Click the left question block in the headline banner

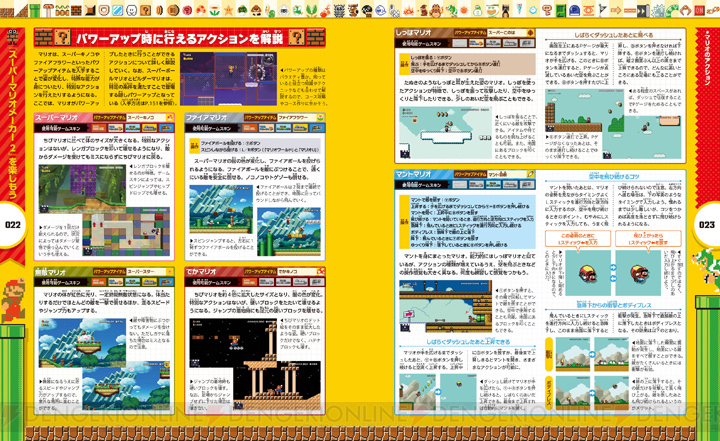click(62, 37)
